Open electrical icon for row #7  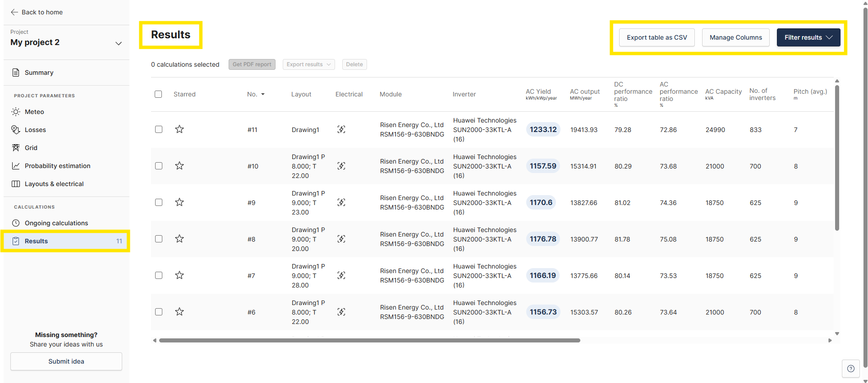(x=341, y=275)
